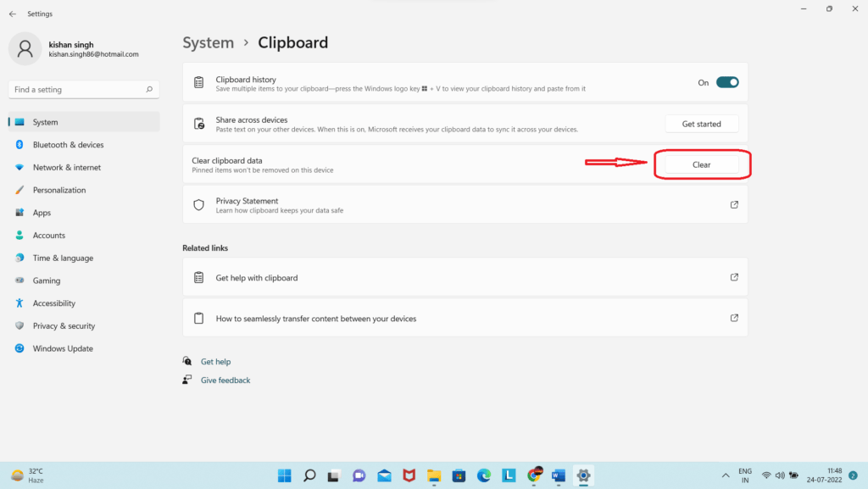The width and height of the screenshot is (868, 489).
Task: Click the Settings gear in taskbar
Action: coord(583,475)
